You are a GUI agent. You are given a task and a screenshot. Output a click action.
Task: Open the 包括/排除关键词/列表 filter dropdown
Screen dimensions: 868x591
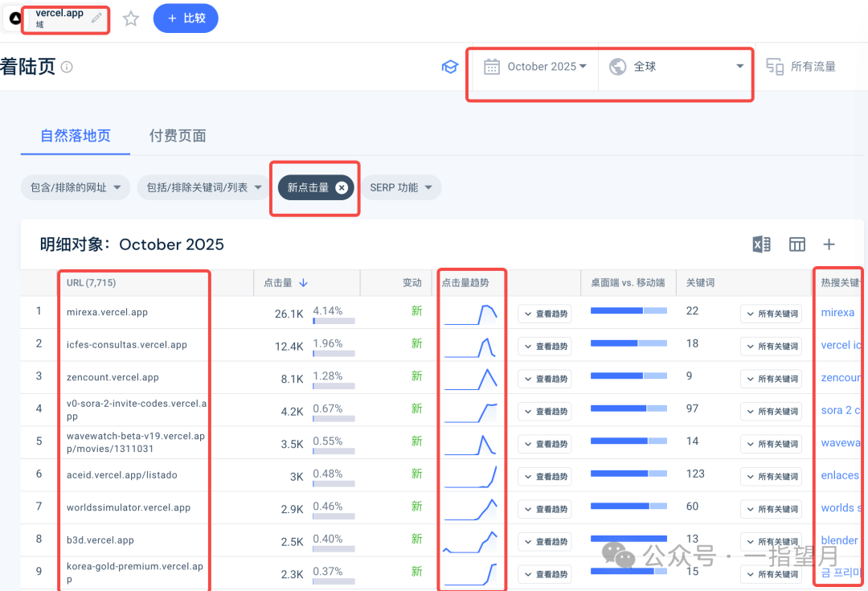coord(203,187)
